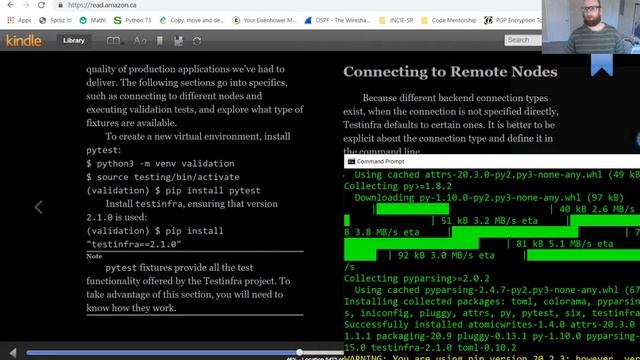Open the JNCIE-SP bookmark folder
This screenshot has width=640, height=360.
[x=396, y=20]
